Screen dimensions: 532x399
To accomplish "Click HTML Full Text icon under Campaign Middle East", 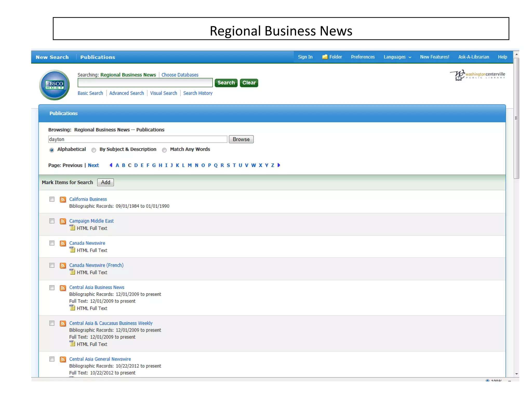I will click(x=72, y=228).
